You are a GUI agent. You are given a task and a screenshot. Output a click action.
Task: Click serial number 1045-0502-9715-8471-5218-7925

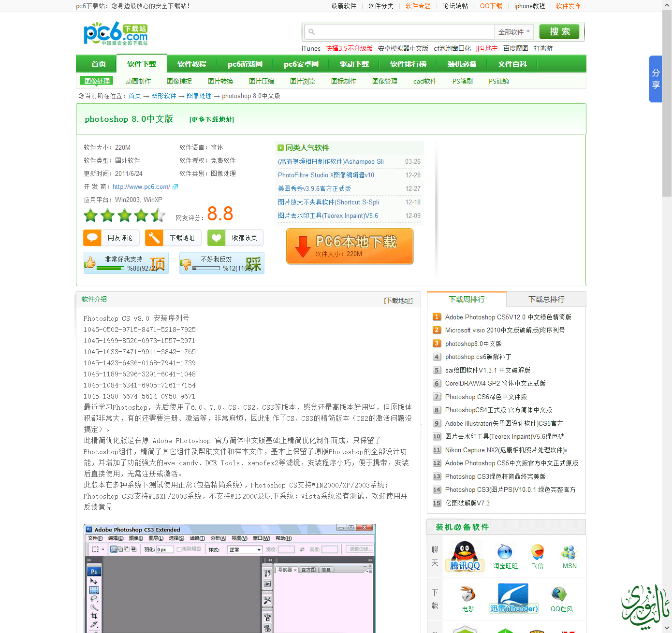coord(139,330)
